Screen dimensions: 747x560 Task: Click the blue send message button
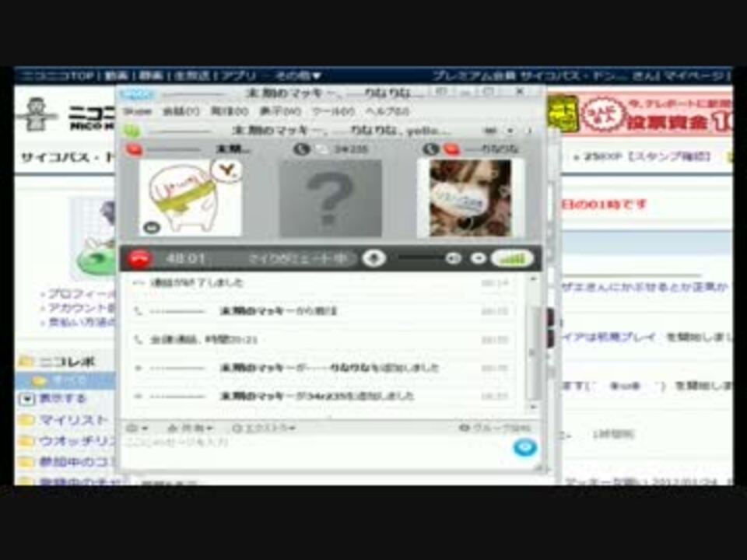(x=525, y=448)
